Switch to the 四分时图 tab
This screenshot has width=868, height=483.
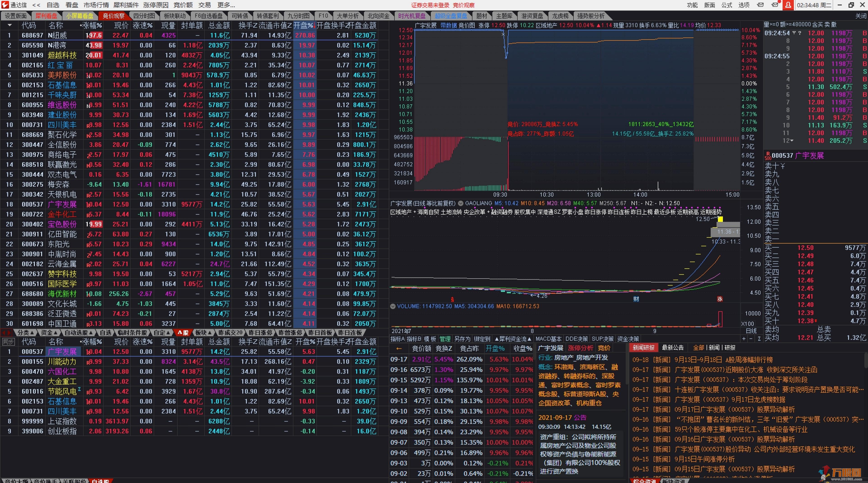click(144, 16)
